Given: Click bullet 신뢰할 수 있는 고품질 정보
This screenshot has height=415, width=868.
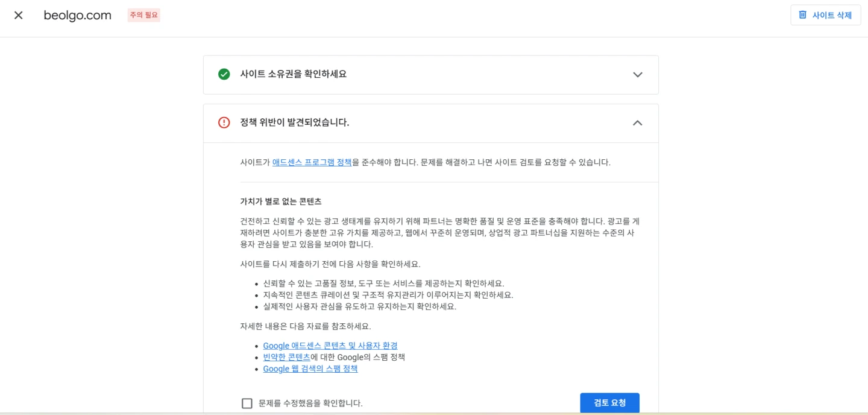Looking at the screenshot, I should (384, 284).
